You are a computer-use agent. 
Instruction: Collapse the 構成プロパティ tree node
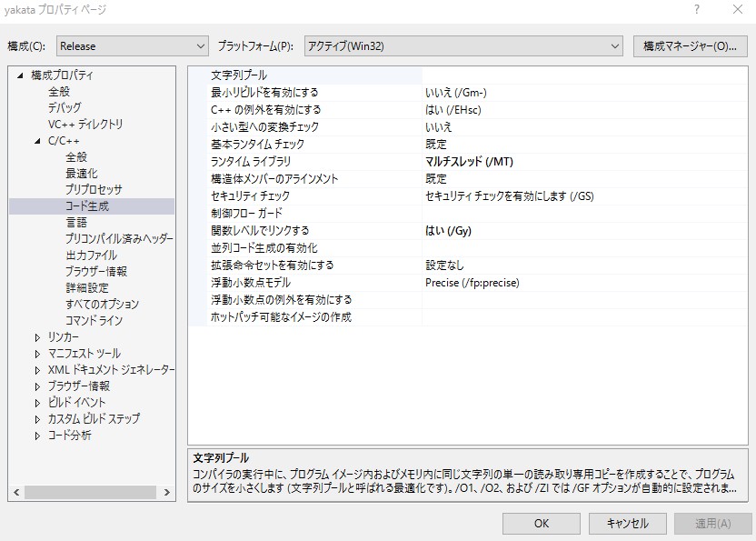click(20, 75)
